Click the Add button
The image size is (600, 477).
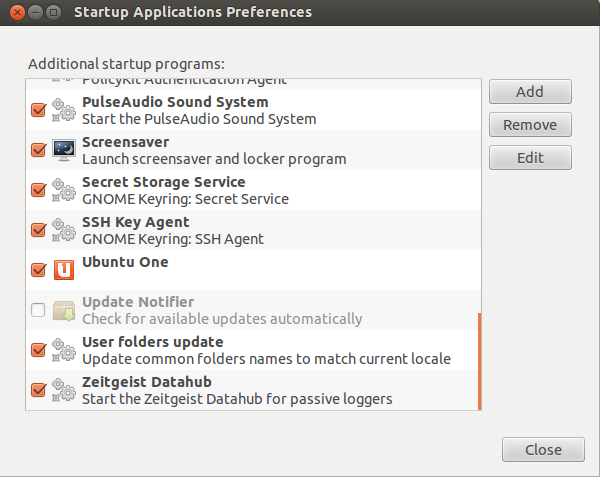530,92
